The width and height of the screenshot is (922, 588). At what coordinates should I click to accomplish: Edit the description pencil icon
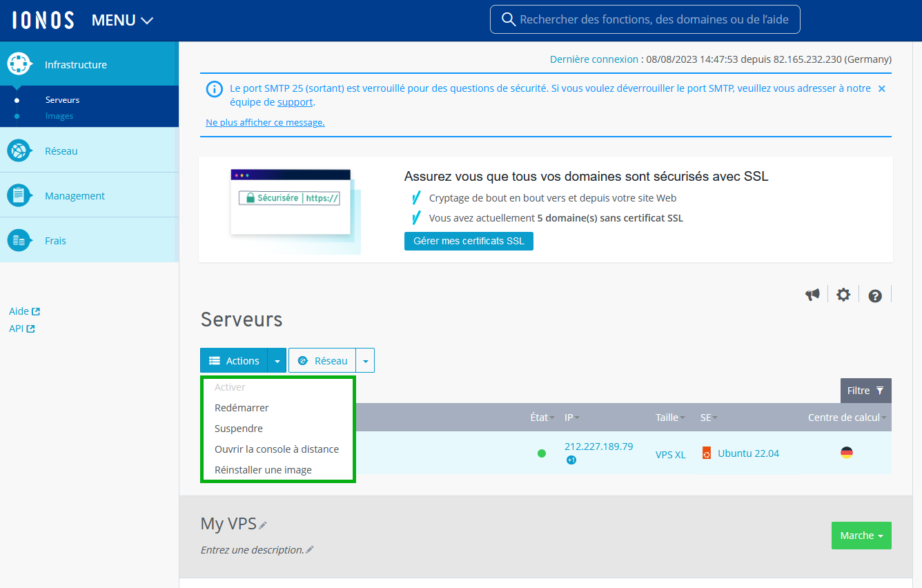click(310, 550)
